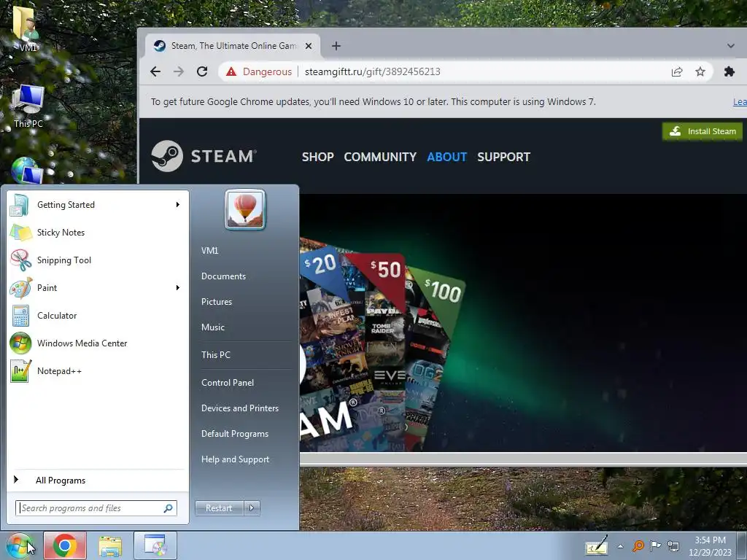The width and height of the screenshot is (747, 560).
Task: Open COMMUNITY in Steam navigation
Action: (x=380, y=157)
